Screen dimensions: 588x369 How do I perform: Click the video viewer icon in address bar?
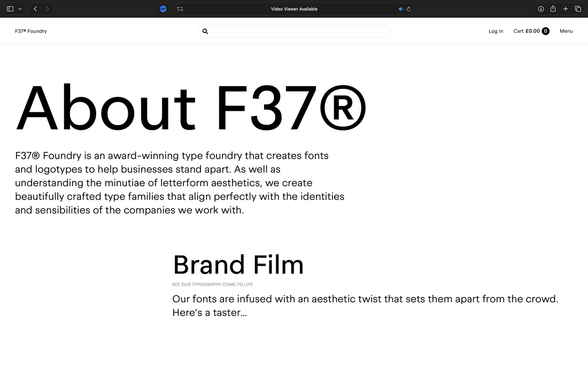tap(180, 9)
